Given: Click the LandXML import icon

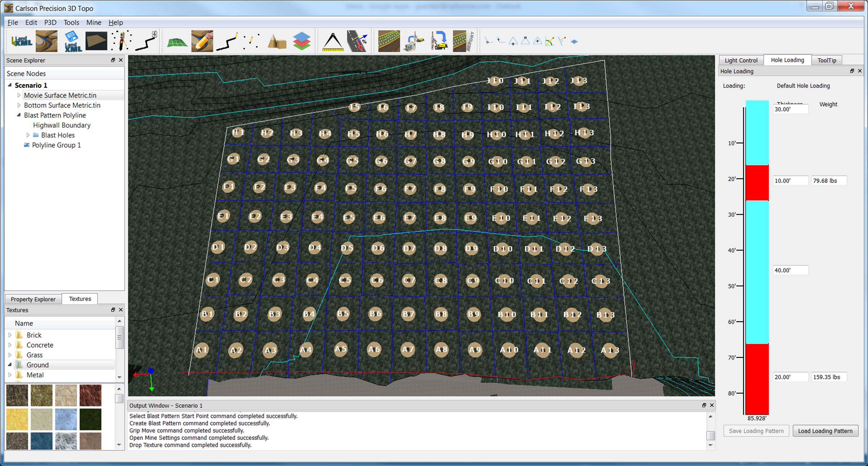Looking at the screenshot, I should click(x=22, y=41).
